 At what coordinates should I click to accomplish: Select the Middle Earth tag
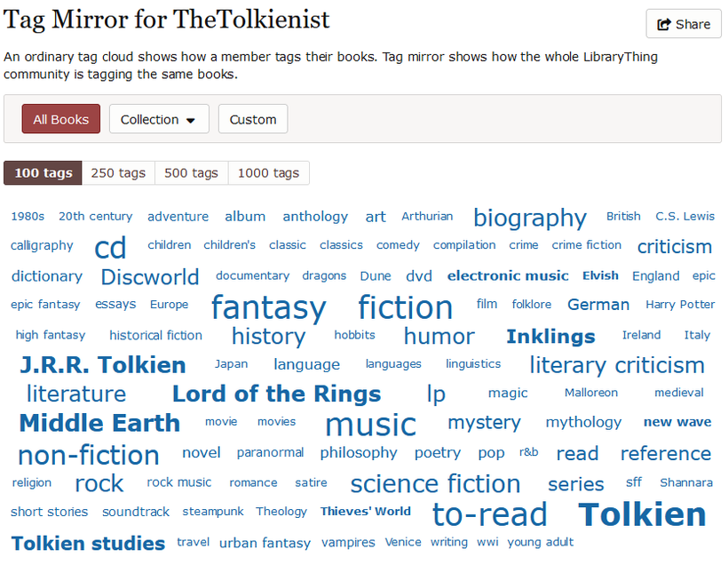coord(99,423)
